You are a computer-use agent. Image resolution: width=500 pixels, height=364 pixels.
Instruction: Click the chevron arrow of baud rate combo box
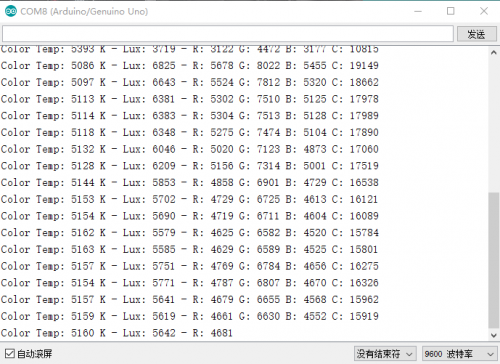click(x=490, y=354)
